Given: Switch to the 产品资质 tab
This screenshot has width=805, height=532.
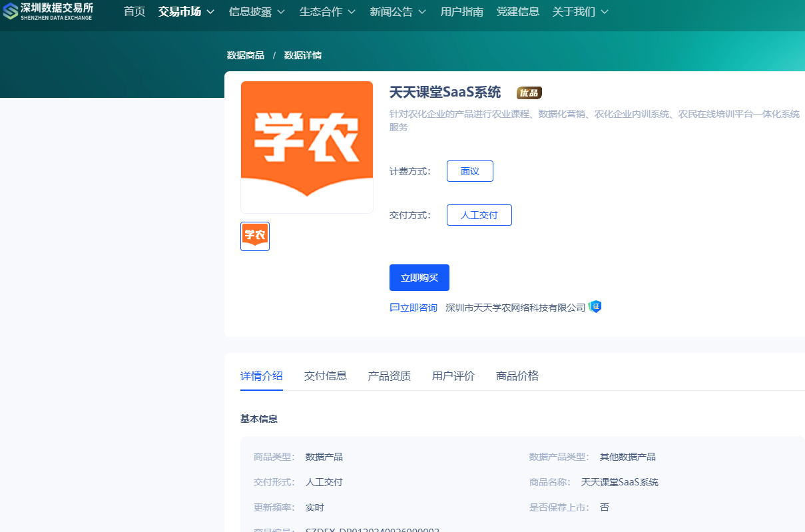Looking at the screenshot, I should coord(390,376).
